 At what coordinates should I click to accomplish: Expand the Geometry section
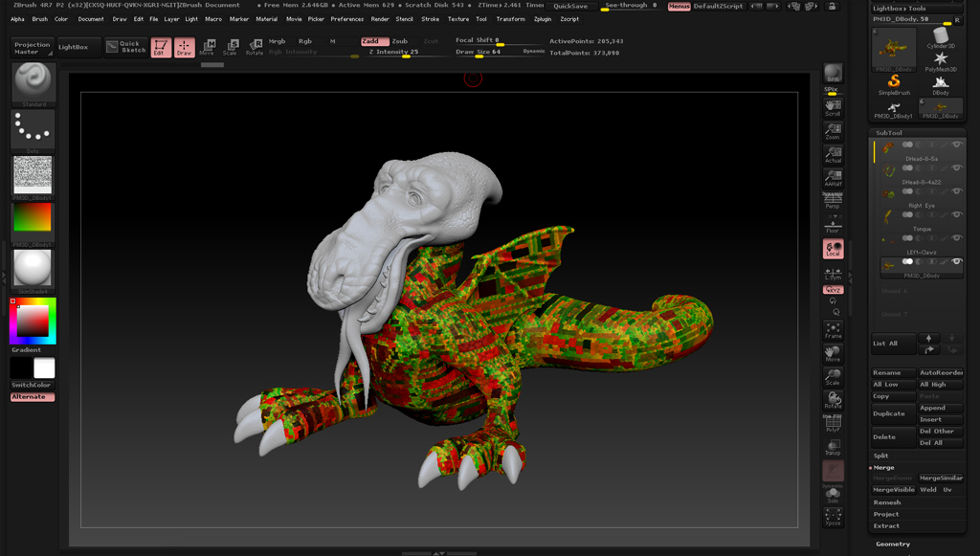click(893, 545)
